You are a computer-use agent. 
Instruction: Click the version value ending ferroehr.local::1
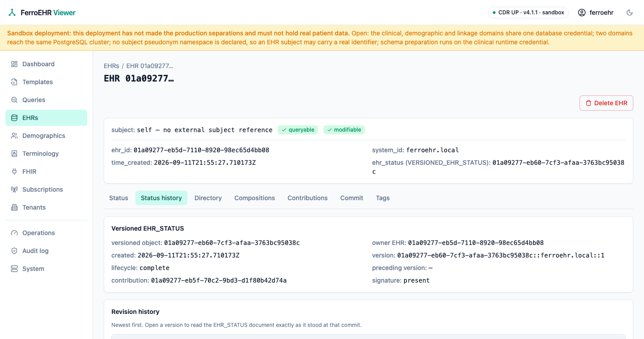pyautogui.click(x=501, y=255)
